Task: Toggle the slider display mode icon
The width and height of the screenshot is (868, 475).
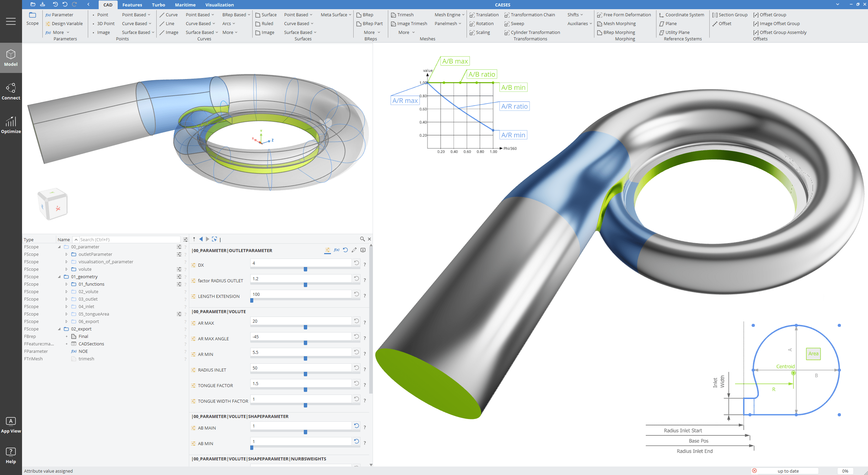Action: click(327, 250)
